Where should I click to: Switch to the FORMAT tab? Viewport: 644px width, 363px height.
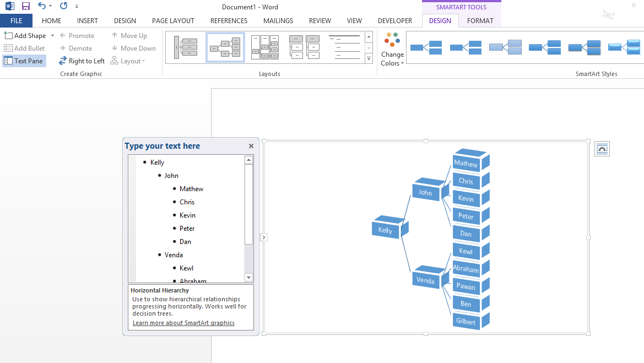pos(480,21)
